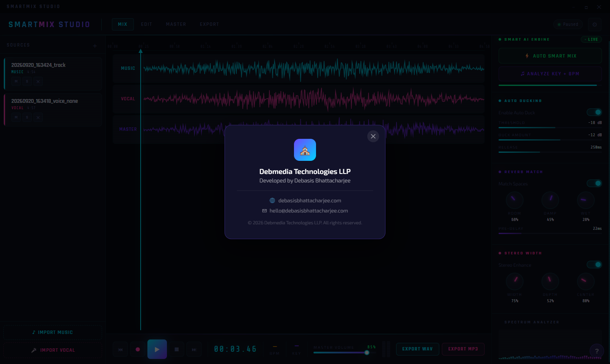The height and width of the screenshot is (364, 610).
Task: Open settings via the gear icon
Action: 595,25
